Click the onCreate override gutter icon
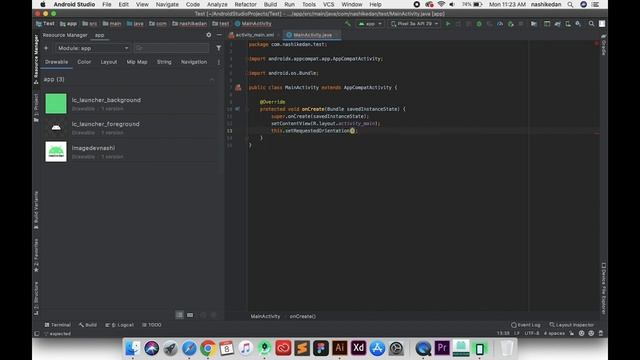 pos(238,109)
